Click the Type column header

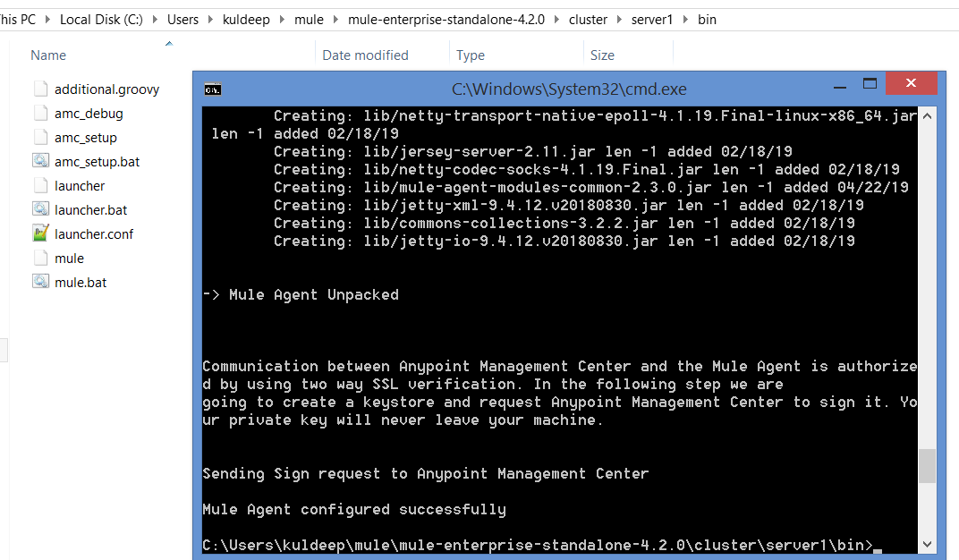(x=471, y=55)
